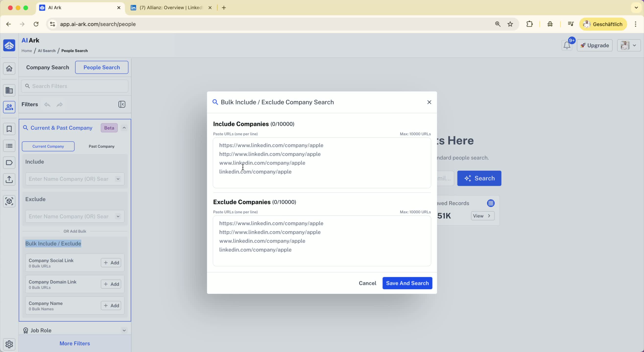Click Cancel in the bulk dialog
Image resolution: width=644 pixels, height=352 pixels.
[x=367, y=283]
